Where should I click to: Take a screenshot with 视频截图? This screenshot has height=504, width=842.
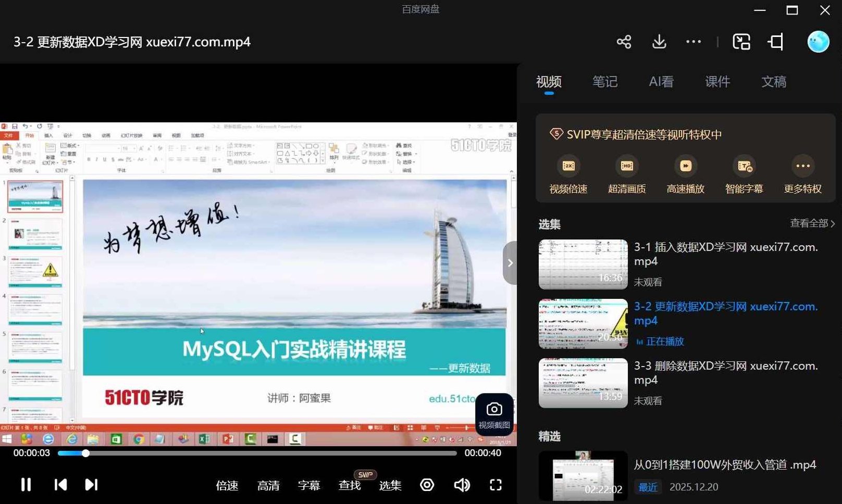point(493,414)
